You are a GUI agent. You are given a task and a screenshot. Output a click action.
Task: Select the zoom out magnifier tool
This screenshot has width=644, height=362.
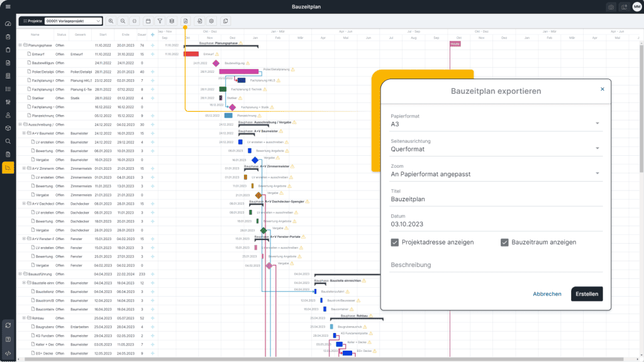123,20
